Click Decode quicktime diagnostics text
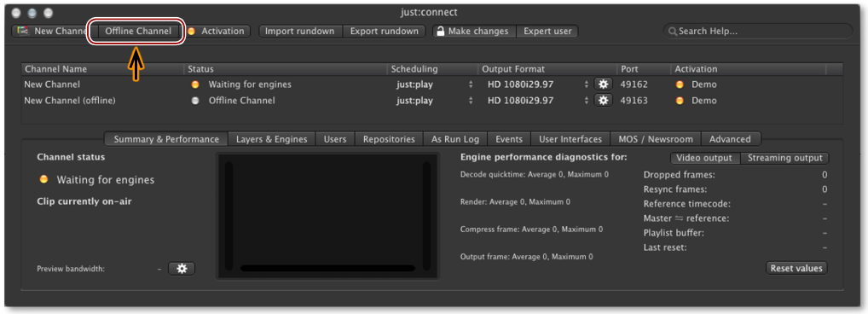Viewport: 868px width, 314px height. (x=535, y=174)
